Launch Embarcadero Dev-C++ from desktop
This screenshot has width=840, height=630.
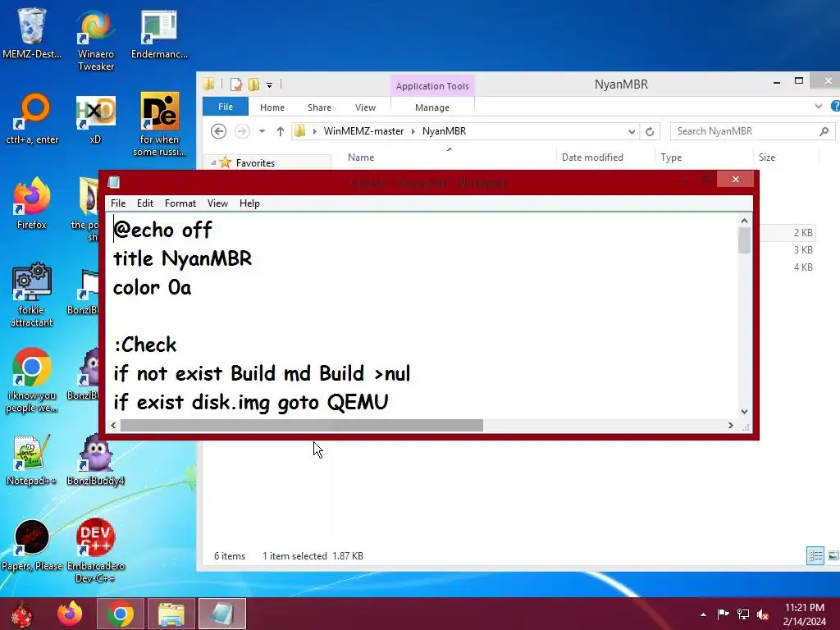pos(96,550)
